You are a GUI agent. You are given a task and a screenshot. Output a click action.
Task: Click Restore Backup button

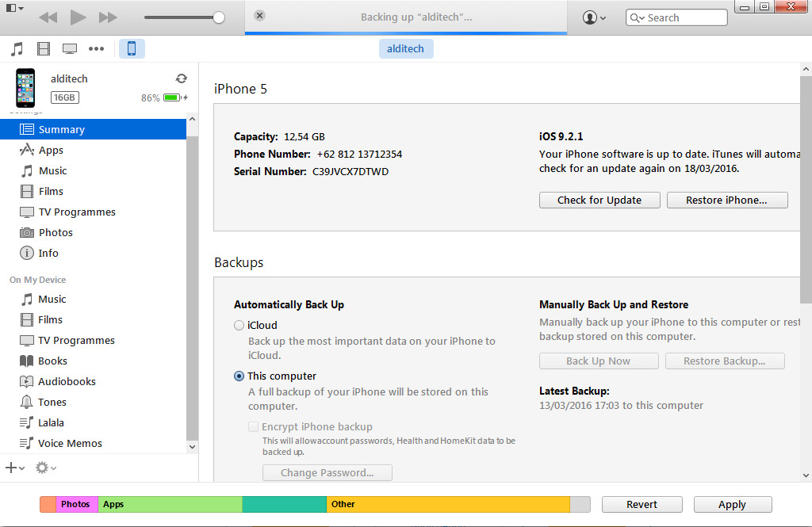(725, 361)
